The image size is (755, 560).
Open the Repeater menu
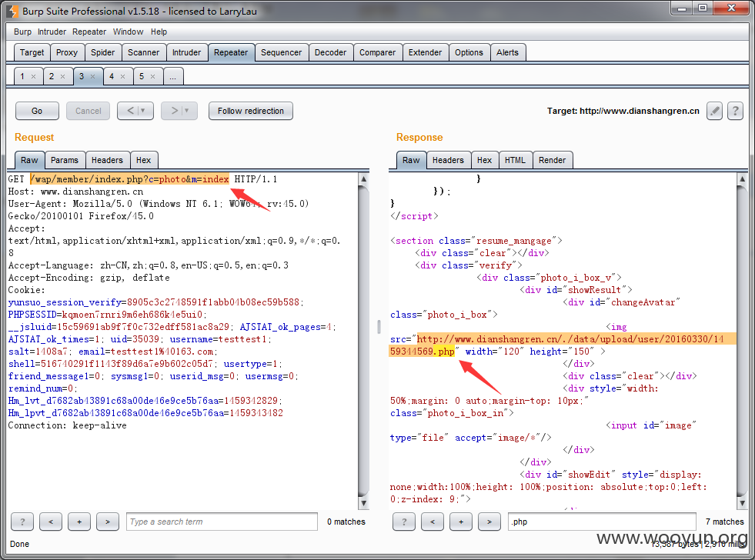[x=89, y=32]
